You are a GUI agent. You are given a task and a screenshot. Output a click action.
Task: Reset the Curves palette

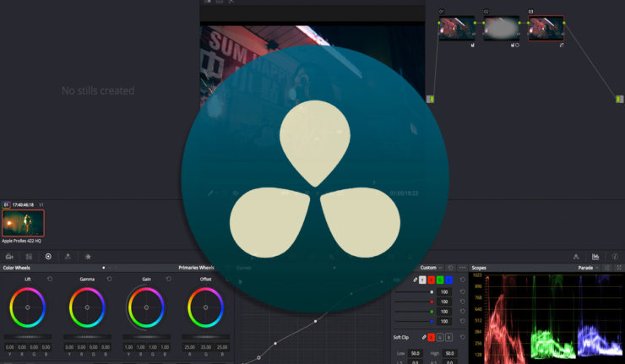[x=450, y=268]
